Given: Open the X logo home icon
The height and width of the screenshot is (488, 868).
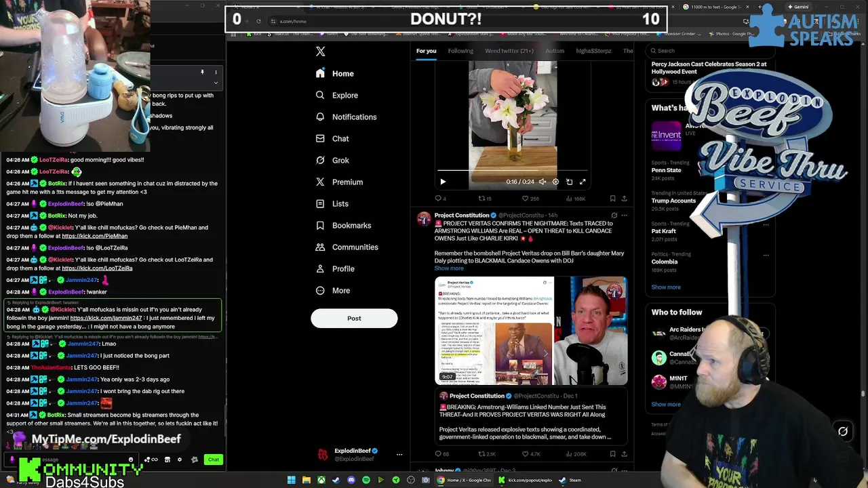Looking at the screenshot, I should (x=321, y=52).
